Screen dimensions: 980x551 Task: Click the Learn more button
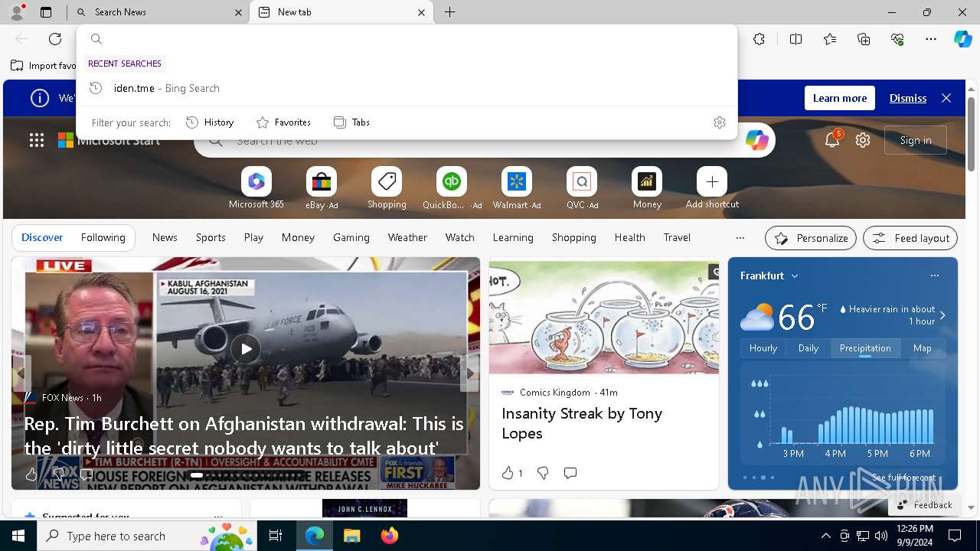(x=840, y=98)
